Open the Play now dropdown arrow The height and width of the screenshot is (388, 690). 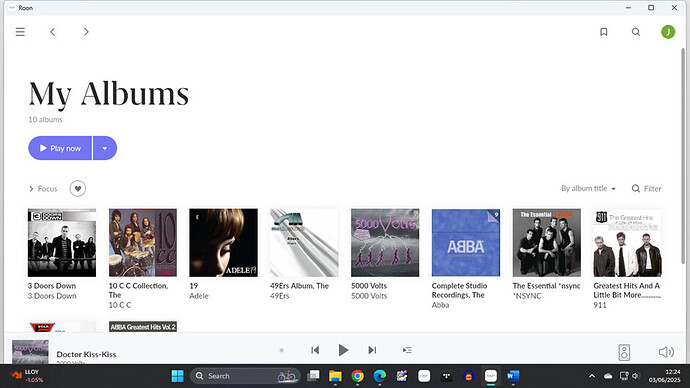pyautogui.click(x=105, y=148)
